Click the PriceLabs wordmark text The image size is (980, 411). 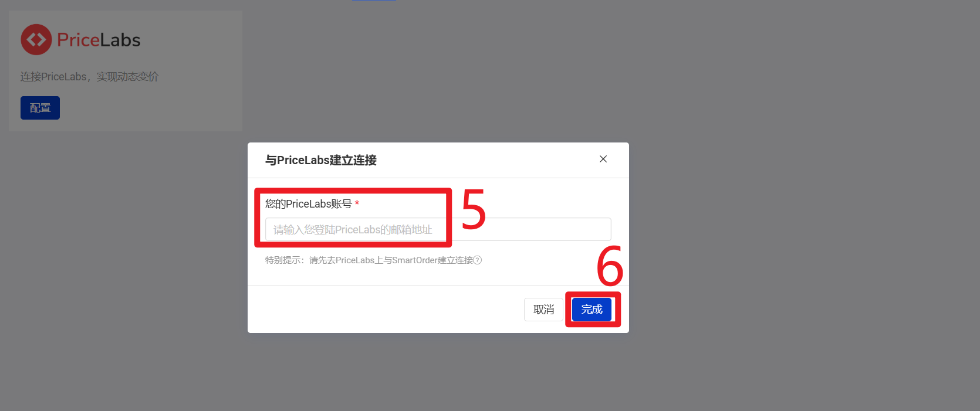point(99,40)
